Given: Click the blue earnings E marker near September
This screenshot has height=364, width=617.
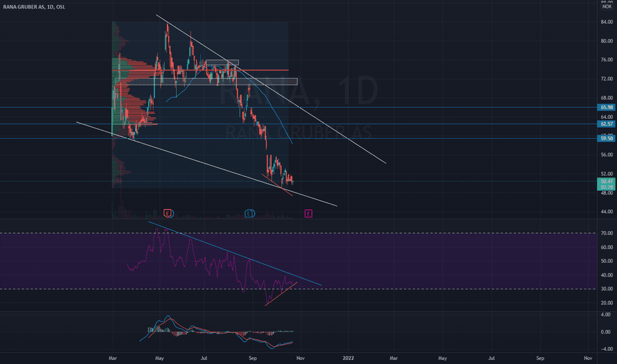Looking at the screenshot, I should pos(249,213).
